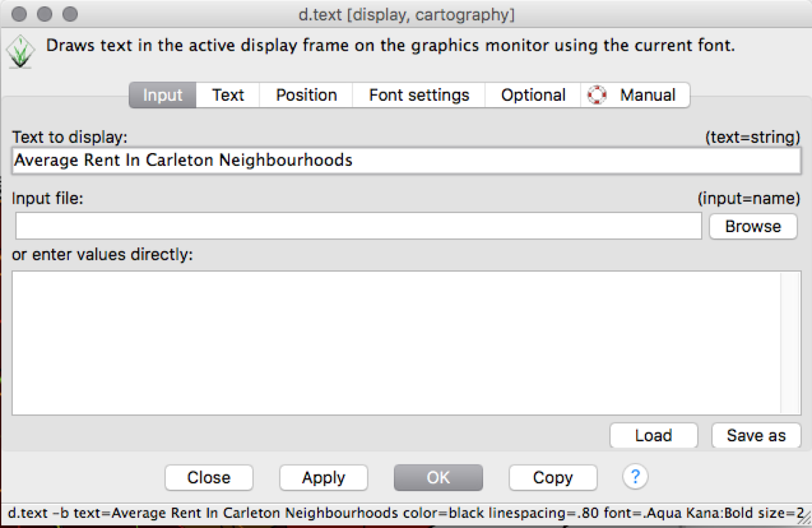812x528 pixels.
Task: Click the blue question mark help icon
Action: click(635, 478)
